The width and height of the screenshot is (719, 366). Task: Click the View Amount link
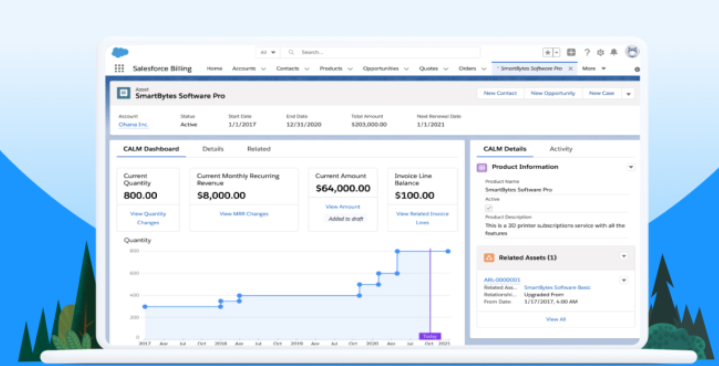(343, 207)
